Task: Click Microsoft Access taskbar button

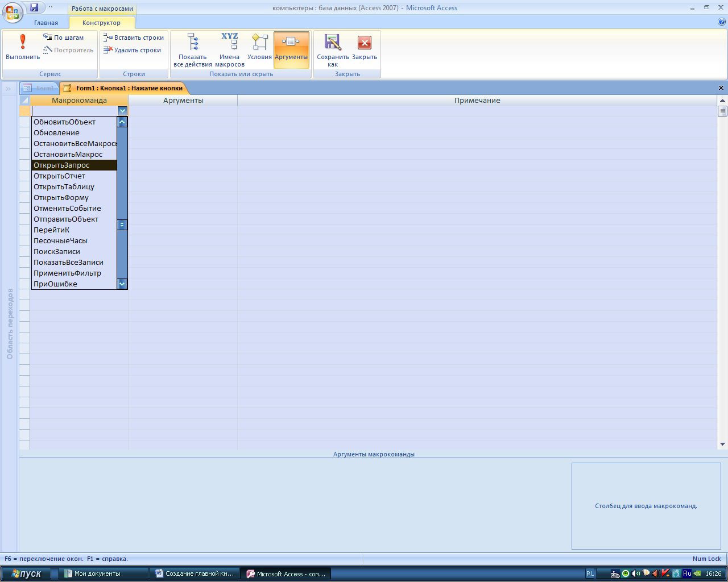Action: pyautogui.click(x=286, y=573)
